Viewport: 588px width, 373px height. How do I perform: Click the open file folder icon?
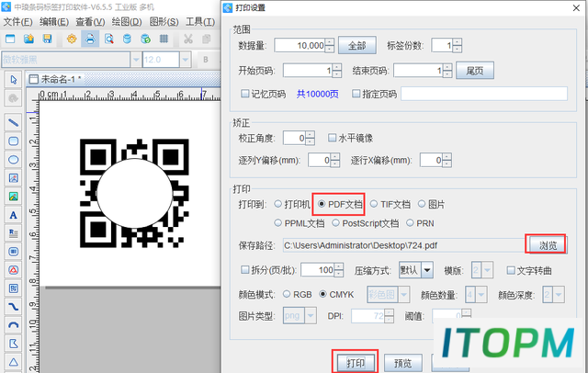28,39
